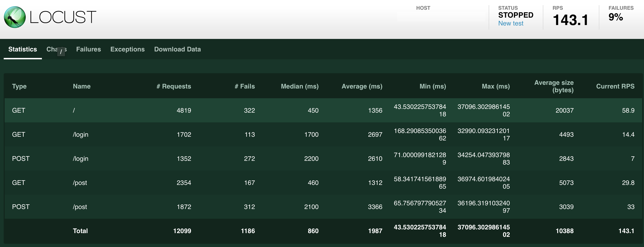The width and height of the screenshot is (644, 247).
Task: Sort by Median (ms) column header
Action: coord(300,86)
